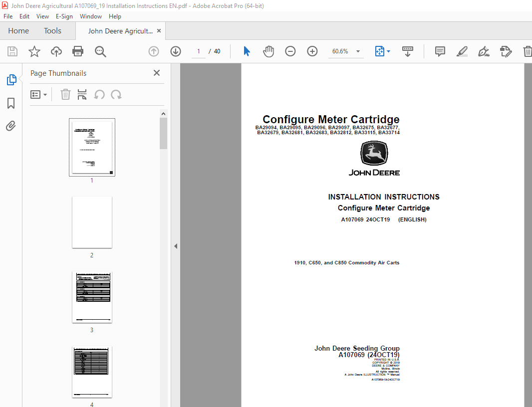This screenshot has height=407, width=532.
Task: Expand fit page options dropdown arrow
Action: (388, 51)
